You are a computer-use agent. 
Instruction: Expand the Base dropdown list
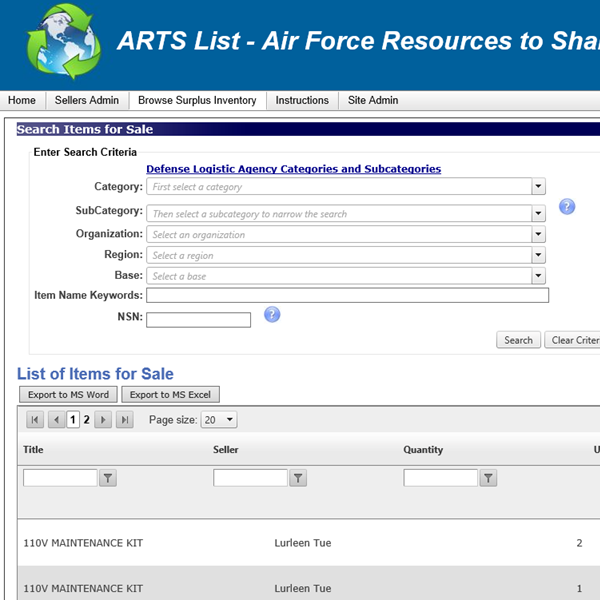tap(538, 276)
